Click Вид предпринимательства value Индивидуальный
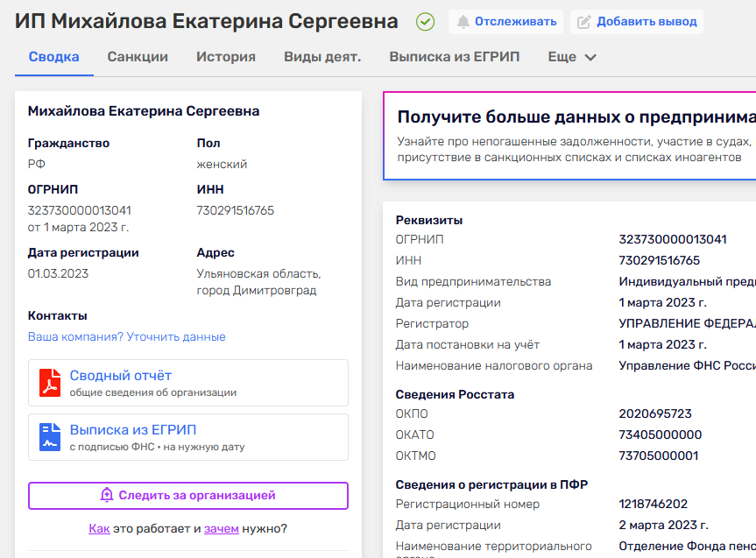The height and width of the screenshot is (558, 756). point(687,282)
